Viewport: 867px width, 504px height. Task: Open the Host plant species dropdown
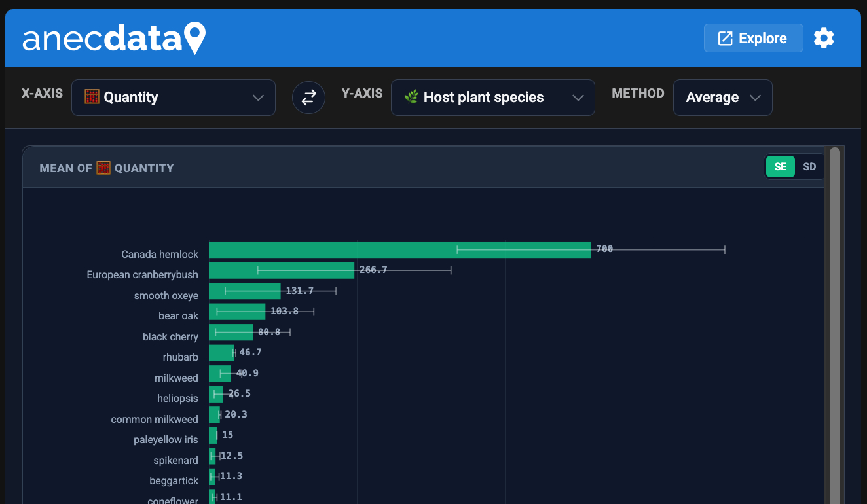click(492, 98)
